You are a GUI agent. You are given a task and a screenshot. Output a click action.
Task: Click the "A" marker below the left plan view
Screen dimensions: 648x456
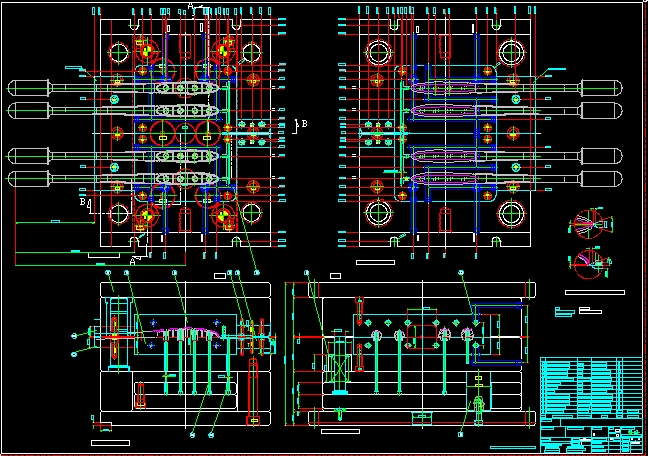pos(133,261)
